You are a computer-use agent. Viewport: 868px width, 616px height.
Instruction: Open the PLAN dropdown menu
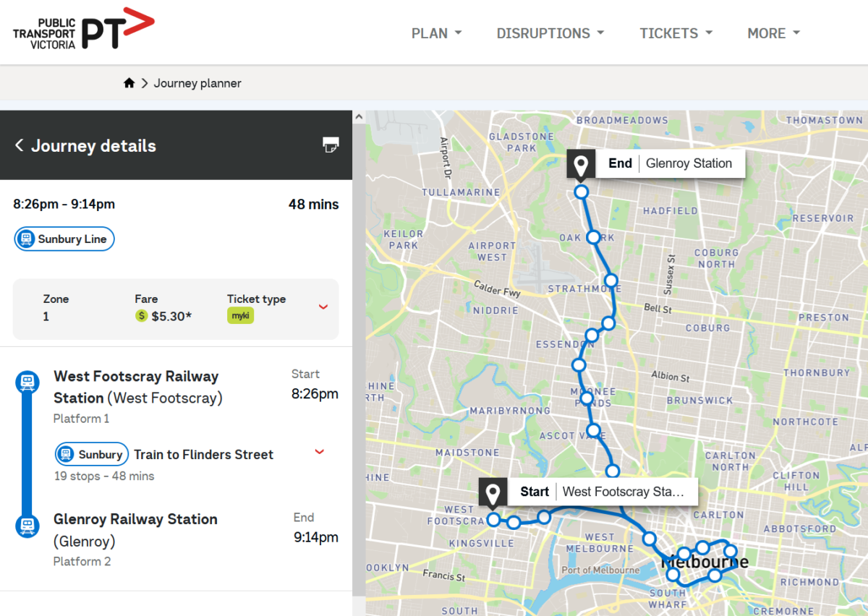tap(437, 33)
